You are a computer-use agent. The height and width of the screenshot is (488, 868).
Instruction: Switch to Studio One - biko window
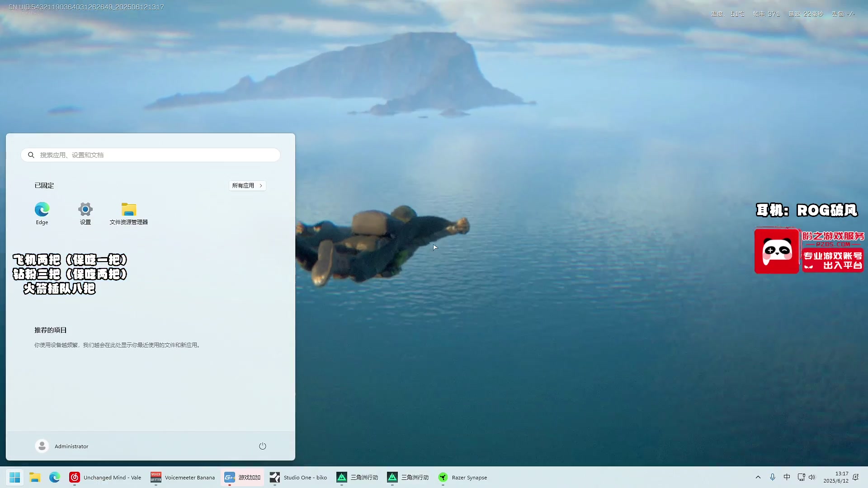pyautogui.click(x=298, y=478)
